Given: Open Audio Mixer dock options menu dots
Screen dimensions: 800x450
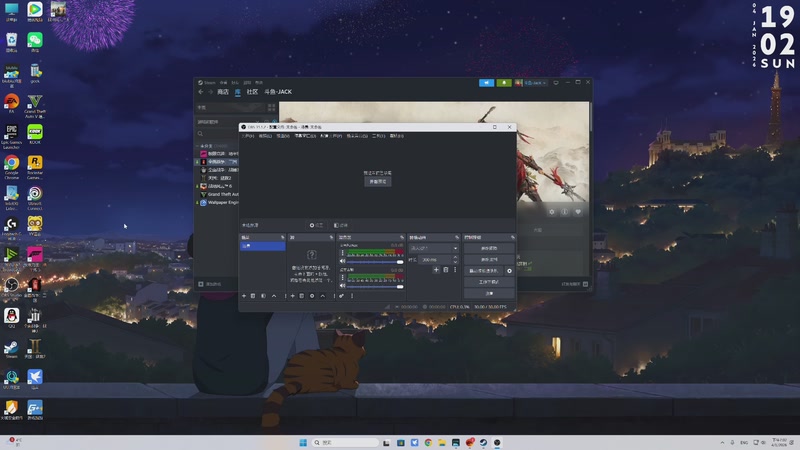Looking at the screenshot, I should pos(352,296).
